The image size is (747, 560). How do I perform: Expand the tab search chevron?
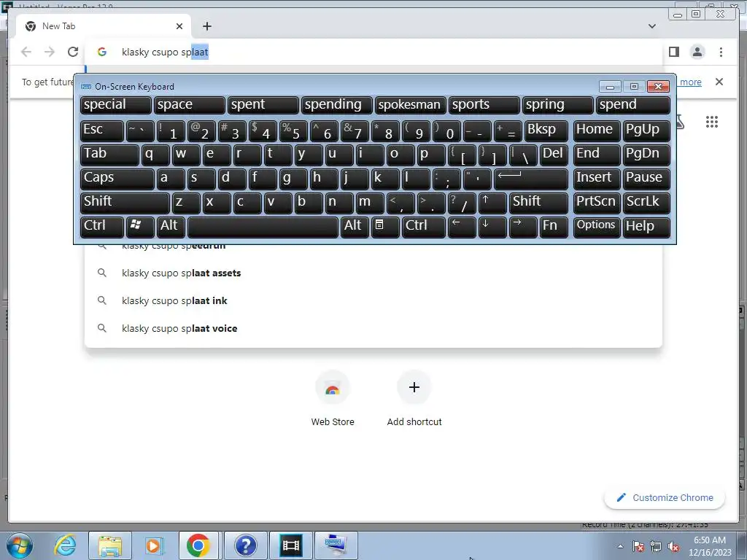pyautogui.click(x=652, y=26)
